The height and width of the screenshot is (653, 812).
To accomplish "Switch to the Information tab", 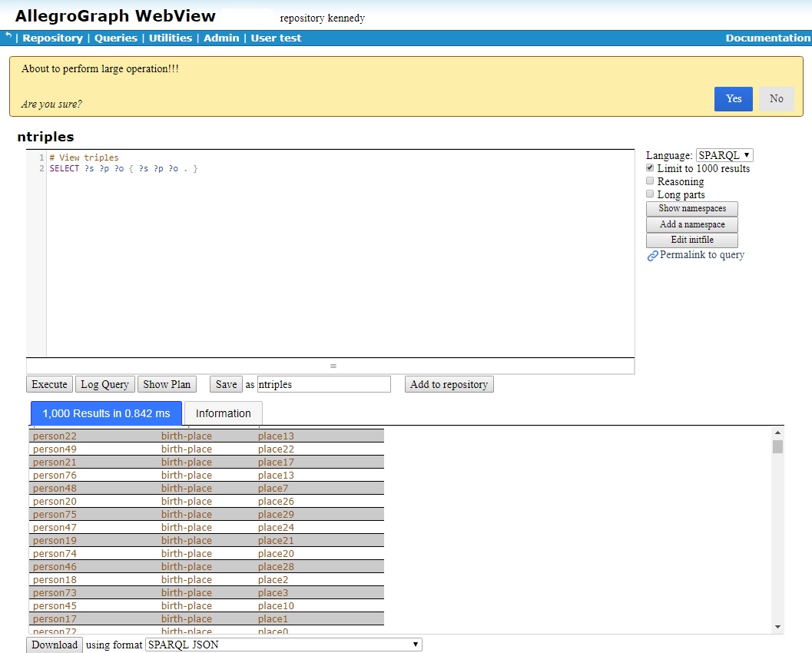I will [x=223, y=413].
